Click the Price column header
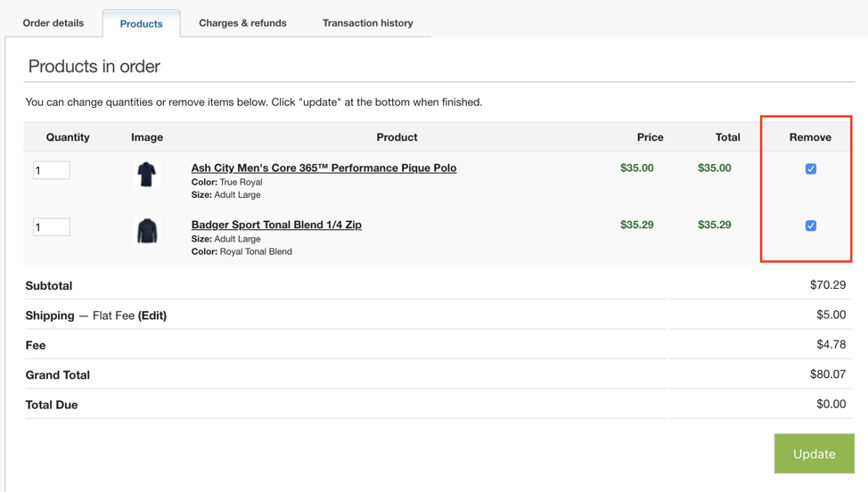 coord(650,137)
